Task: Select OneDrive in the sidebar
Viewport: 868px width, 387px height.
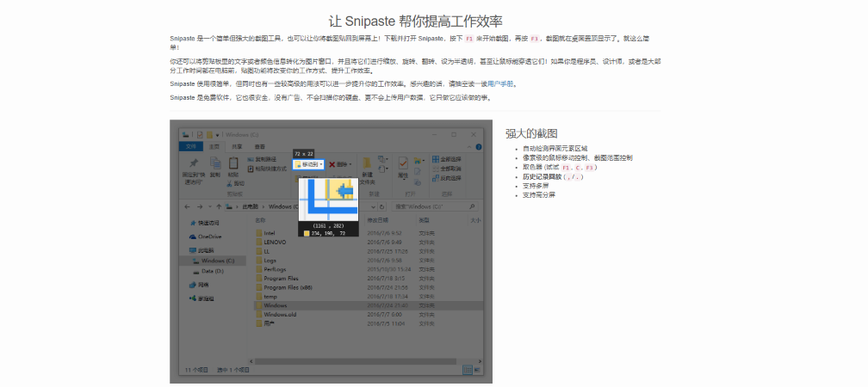Action: (x=205, y=236)
